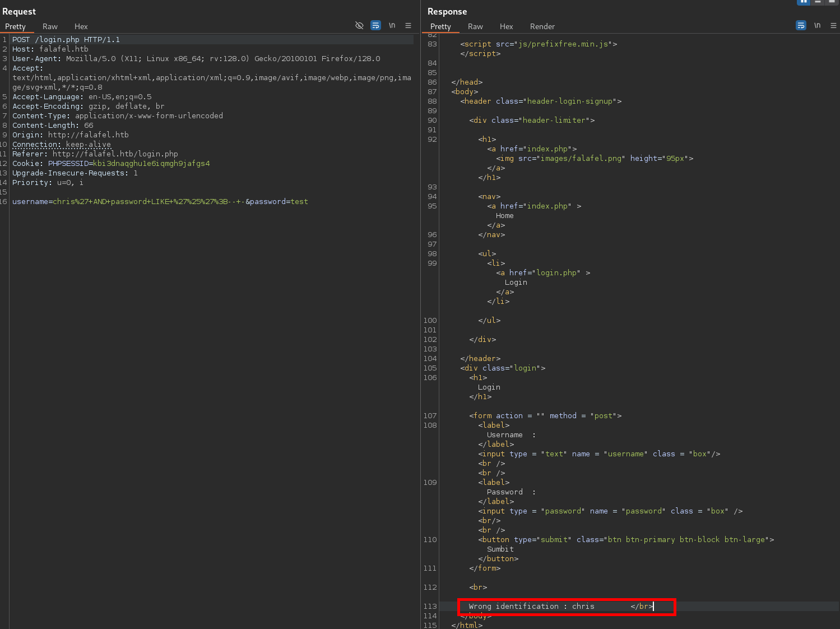Click the password input tag line
This screenshot has height=629, width=840.
tap(610, 511)
